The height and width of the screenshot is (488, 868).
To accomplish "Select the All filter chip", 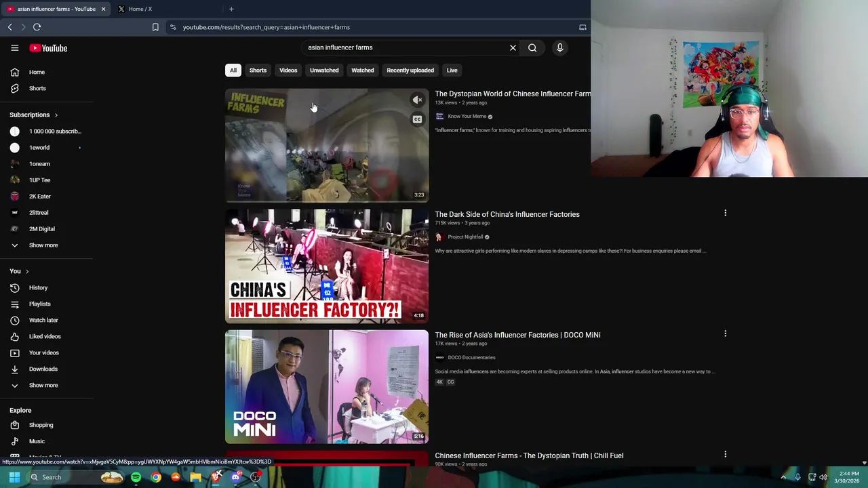I will (x=233, y=70).
